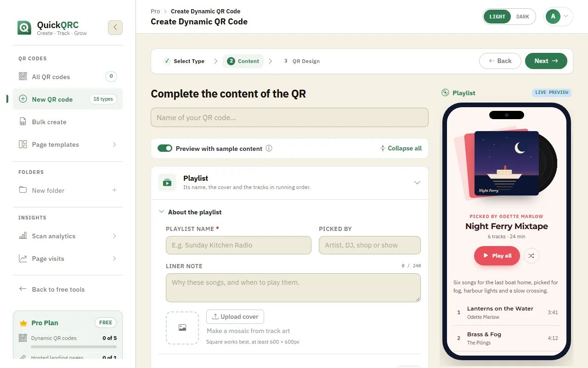588x368 pixels.
Task: Click the New folder icon
Action: 23,190
